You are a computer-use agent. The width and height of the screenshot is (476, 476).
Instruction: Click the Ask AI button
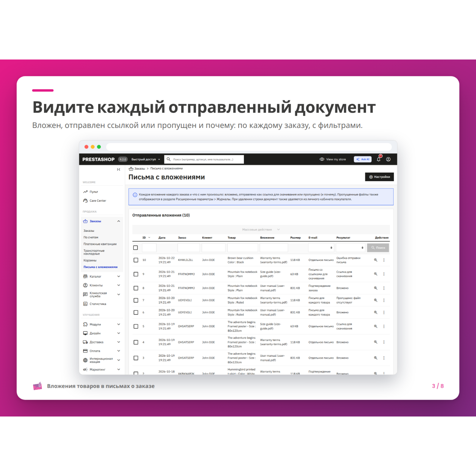[363, 159]
